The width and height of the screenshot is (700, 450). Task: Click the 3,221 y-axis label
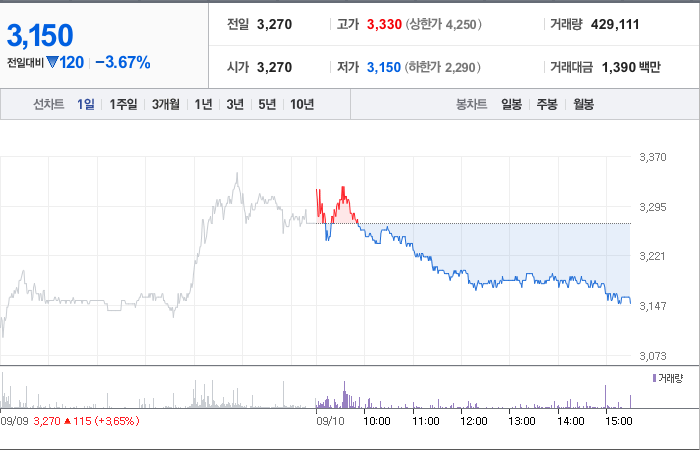tap(653, 256)
